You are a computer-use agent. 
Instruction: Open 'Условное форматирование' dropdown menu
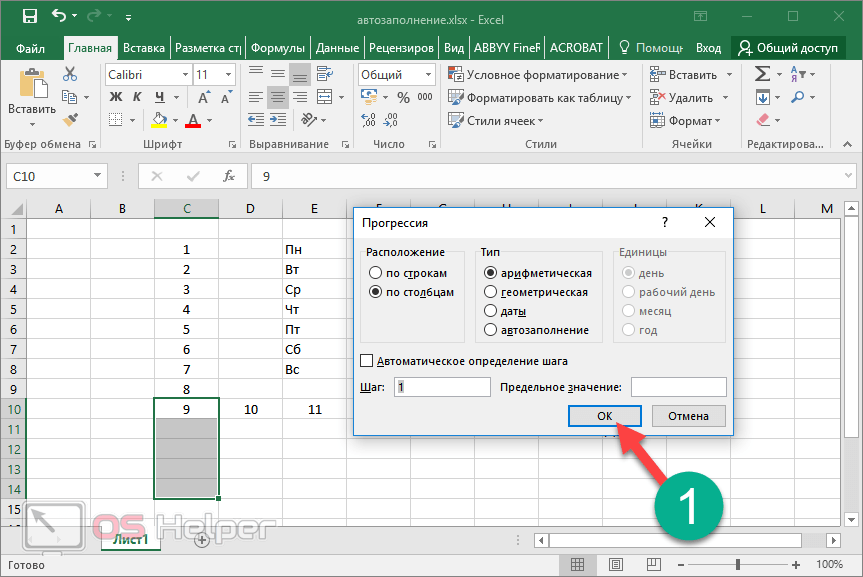click(540, 75)
